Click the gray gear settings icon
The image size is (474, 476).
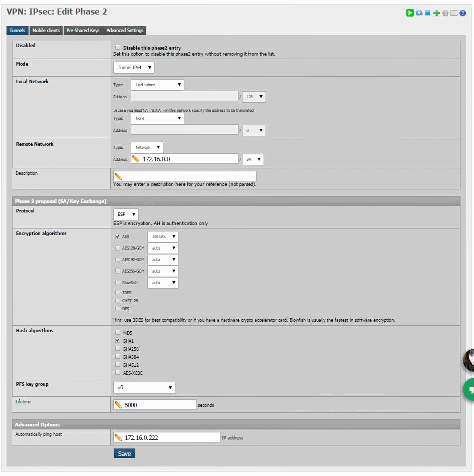[445, 13]
